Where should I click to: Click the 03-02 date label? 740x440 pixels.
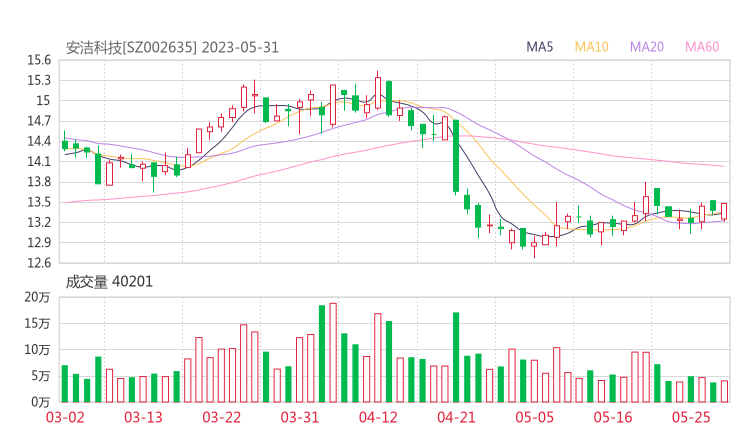pyautogui.click(x=65, y=417)
